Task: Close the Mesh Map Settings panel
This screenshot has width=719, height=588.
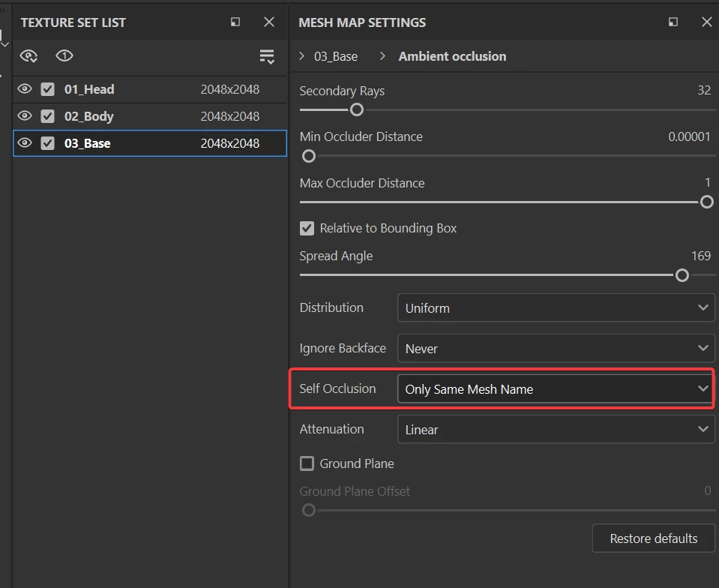Action: point(706,22)
